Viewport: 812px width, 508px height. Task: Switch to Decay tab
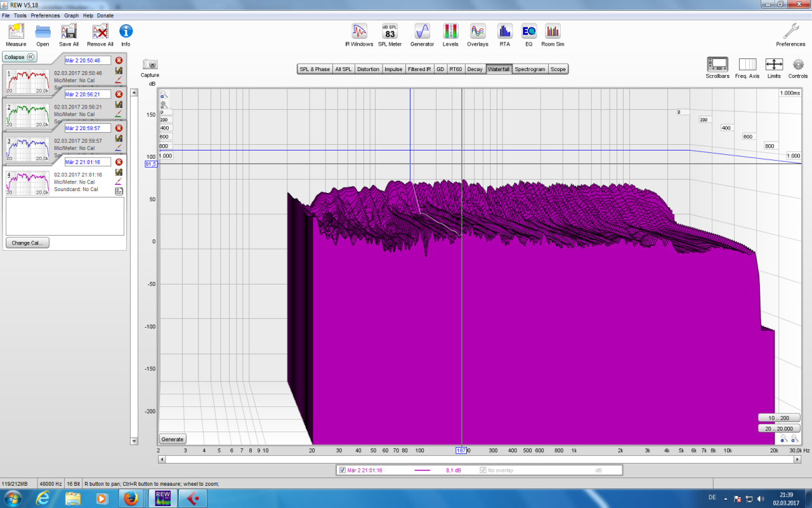pyautogui.click(x=475, y=69)
